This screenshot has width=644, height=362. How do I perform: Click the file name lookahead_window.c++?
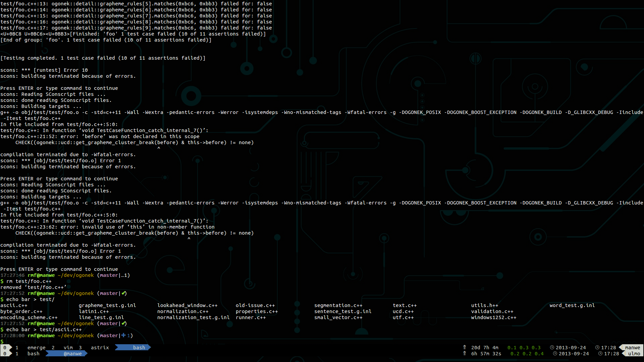pyautogui.click(x=187, y=305)
